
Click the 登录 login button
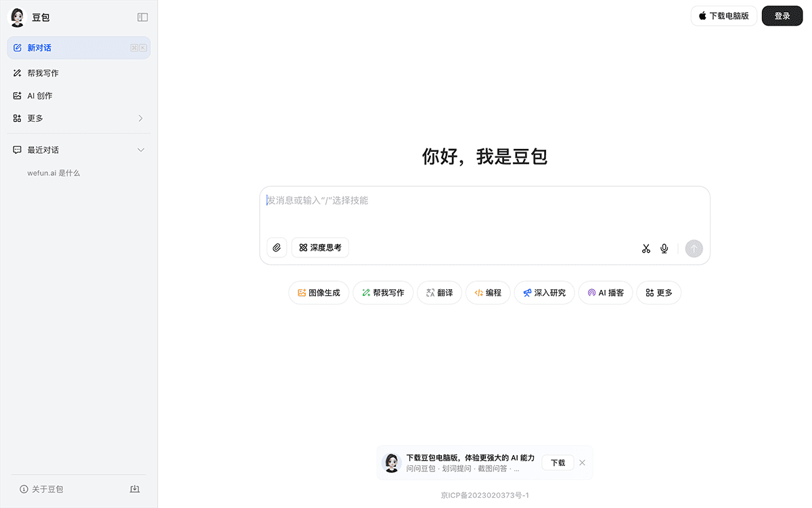pos(782,16)
